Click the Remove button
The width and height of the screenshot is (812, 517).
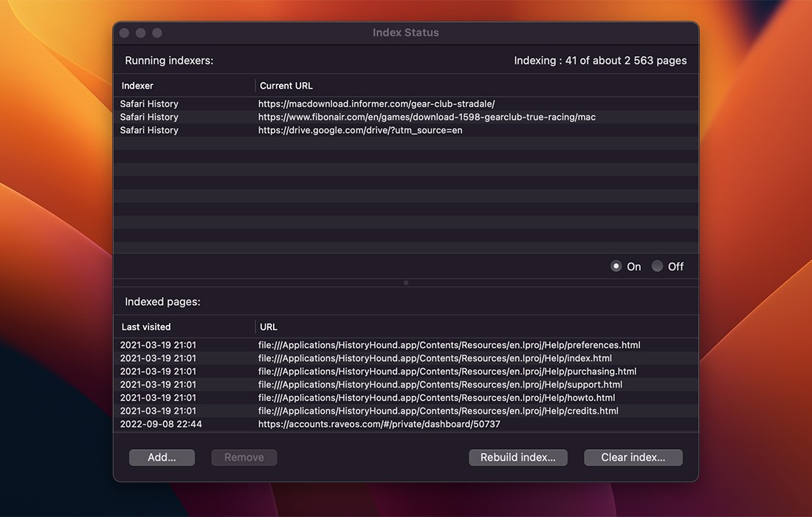pyautogui.click(x=244, y=457)
